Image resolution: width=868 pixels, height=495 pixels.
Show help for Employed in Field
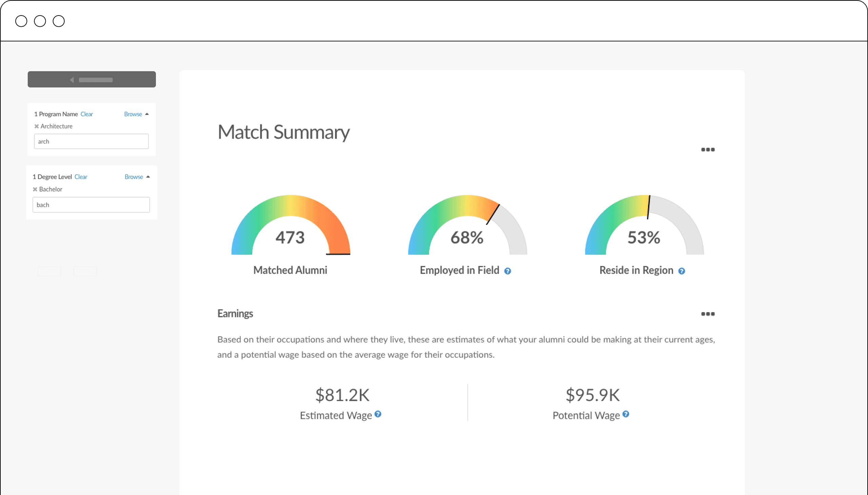click(508, 271)
